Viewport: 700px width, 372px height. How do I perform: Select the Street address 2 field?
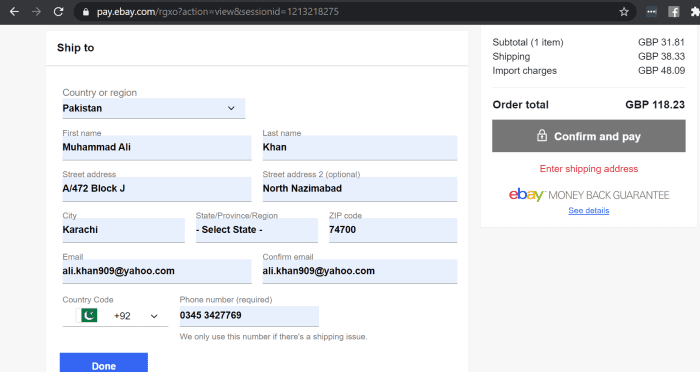coord(360,188)
